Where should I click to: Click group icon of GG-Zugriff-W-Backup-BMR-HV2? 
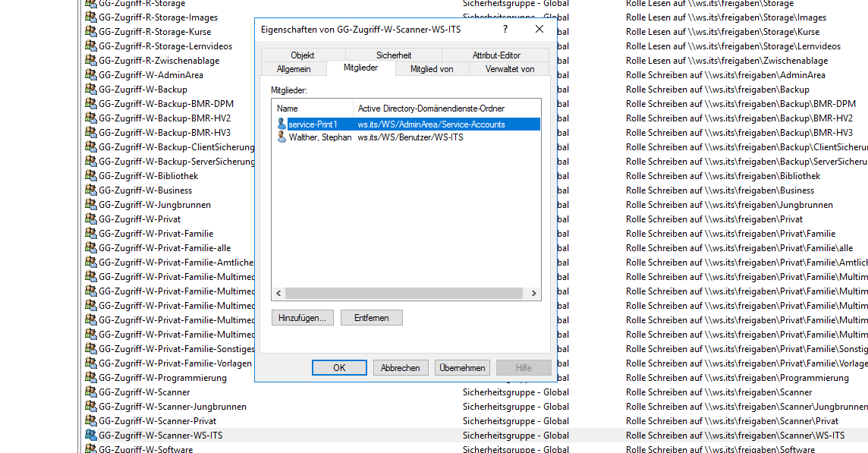[x=91, y=118]
